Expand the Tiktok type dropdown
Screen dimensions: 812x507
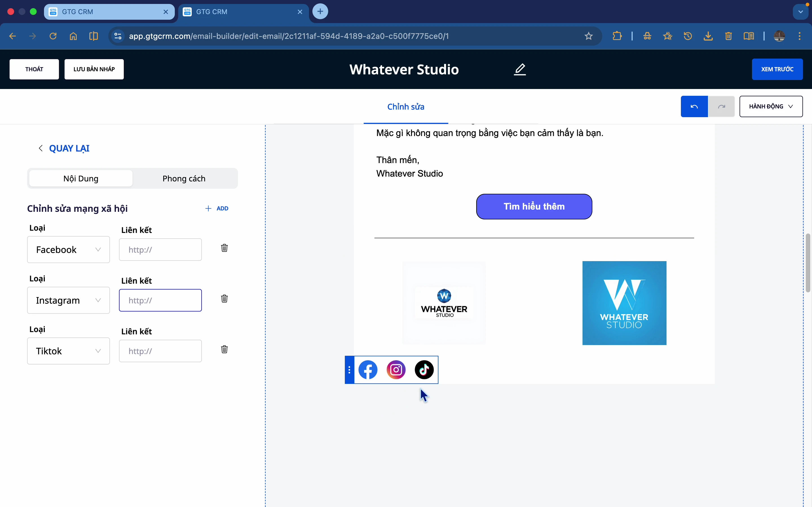(69, 351)
